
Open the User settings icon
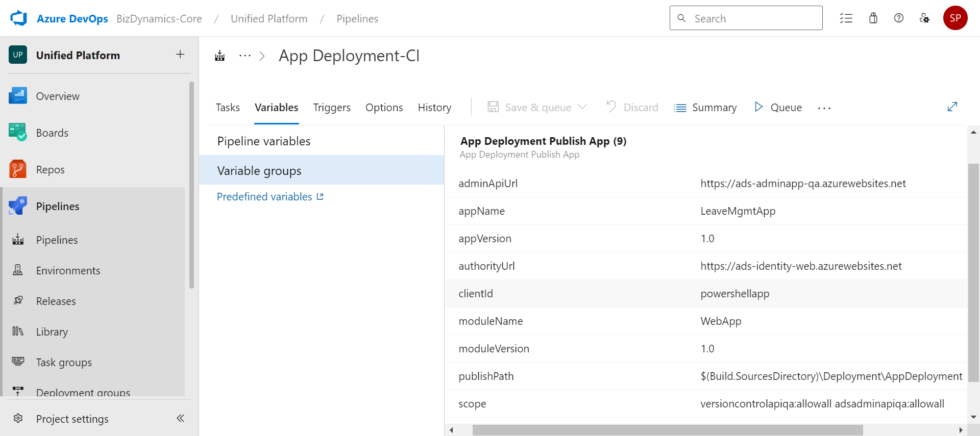(924, 18)
